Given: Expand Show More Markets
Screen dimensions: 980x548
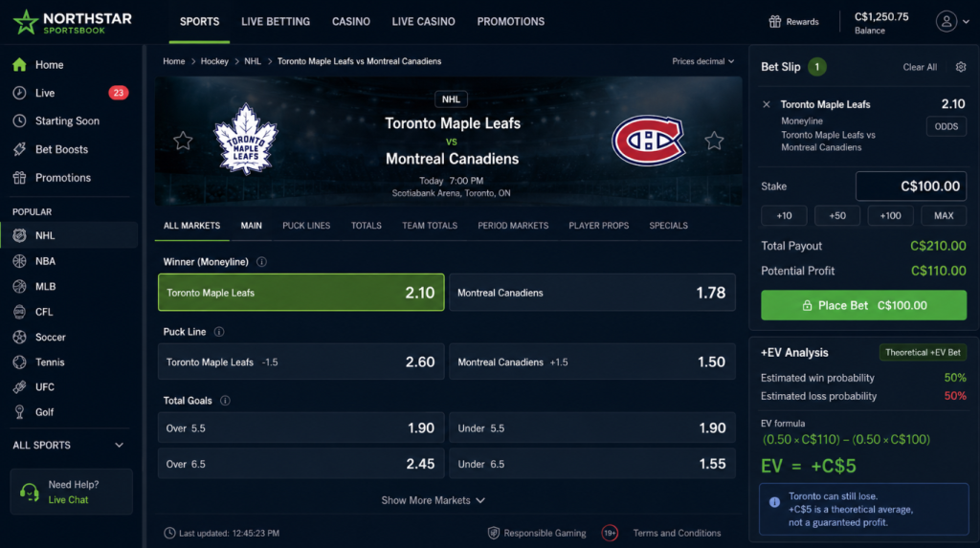Looking at the screenshot, I should 434,500.
